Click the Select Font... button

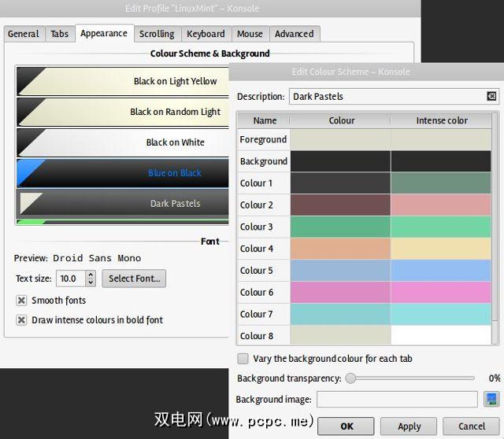(x=134, y=279)
